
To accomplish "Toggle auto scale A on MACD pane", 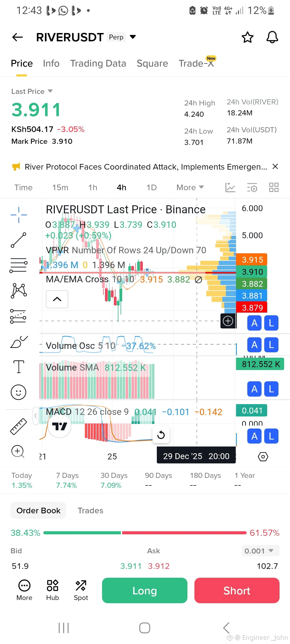I will (254, 436).
